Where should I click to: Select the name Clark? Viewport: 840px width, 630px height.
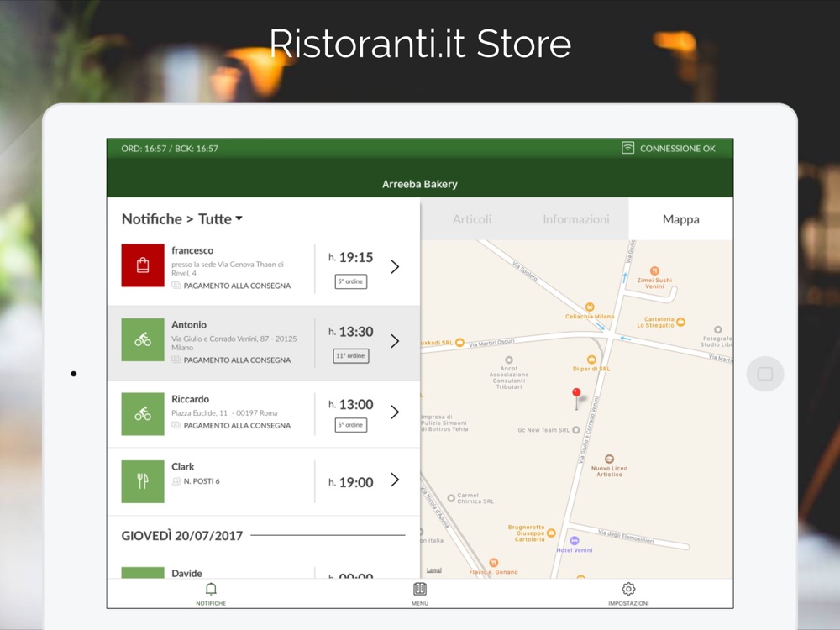tap(182, 466)
